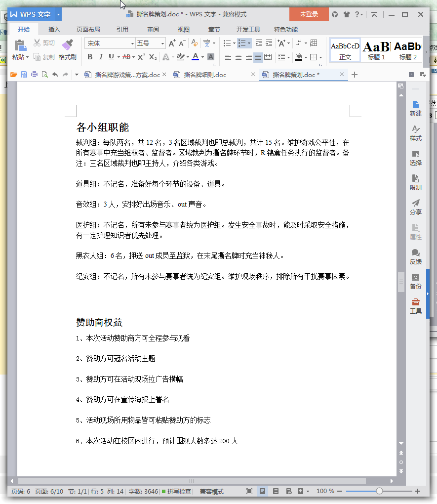Open the Styles (样式) sidebar panel

pos(415,133)
